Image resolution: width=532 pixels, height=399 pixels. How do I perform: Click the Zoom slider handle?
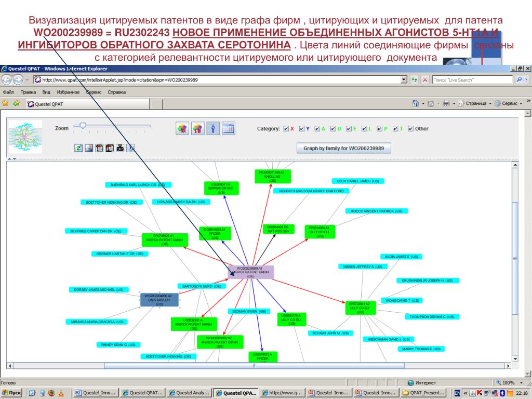[83, 126]
